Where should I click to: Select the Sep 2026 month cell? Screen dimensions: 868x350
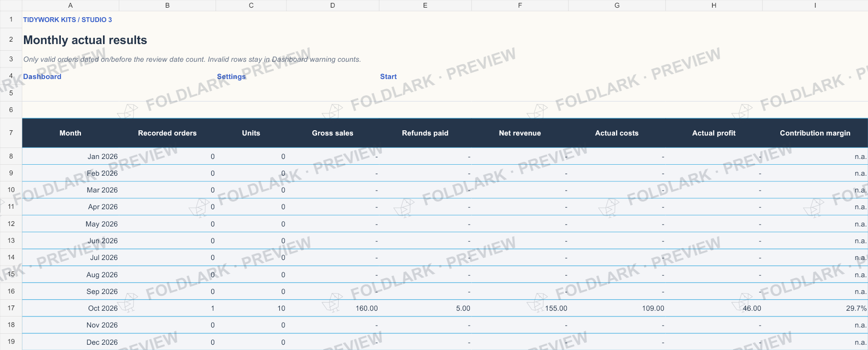click(70, 292)
